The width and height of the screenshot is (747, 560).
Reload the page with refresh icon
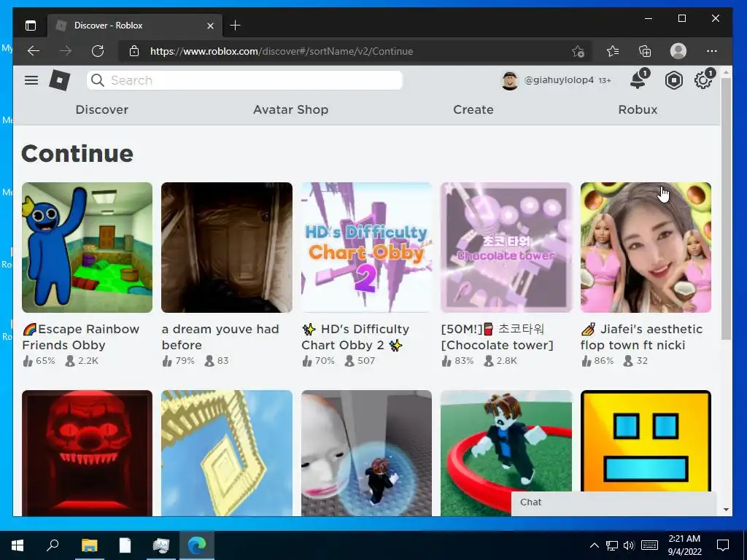[x=98, y=51]
